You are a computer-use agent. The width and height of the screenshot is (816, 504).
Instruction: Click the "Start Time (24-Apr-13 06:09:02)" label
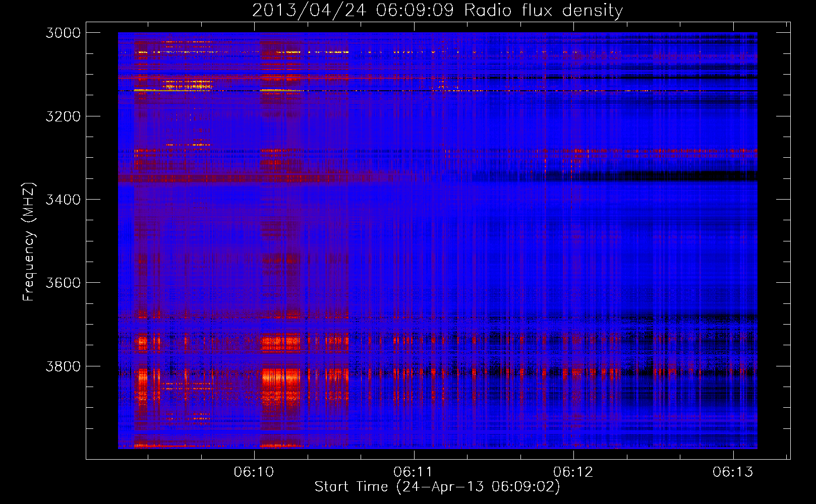(x=437, y=487)
